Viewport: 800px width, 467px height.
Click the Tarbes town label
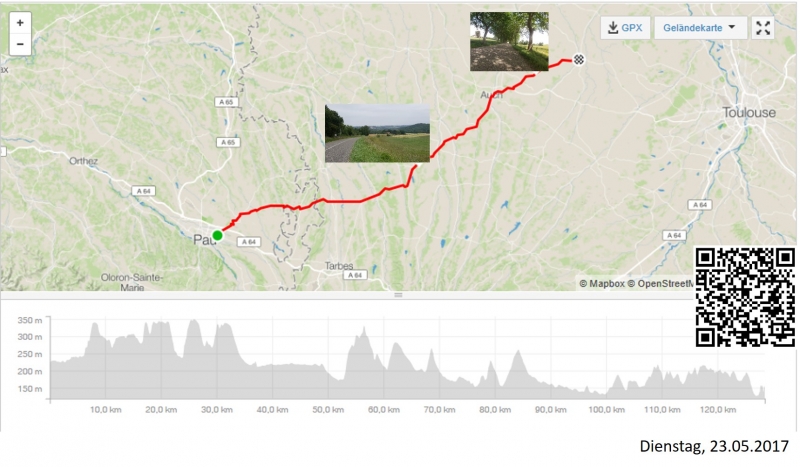(339, 266)
